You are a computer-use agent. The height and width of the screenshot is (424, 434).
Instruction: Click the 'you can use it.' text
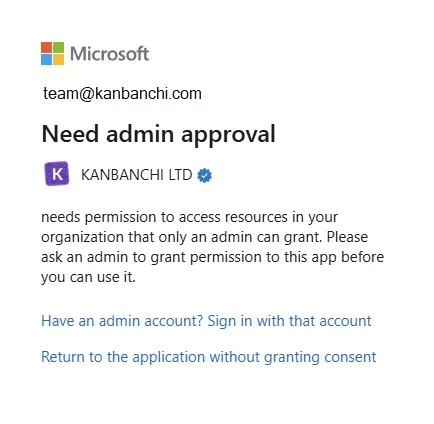tap(88, 277)
